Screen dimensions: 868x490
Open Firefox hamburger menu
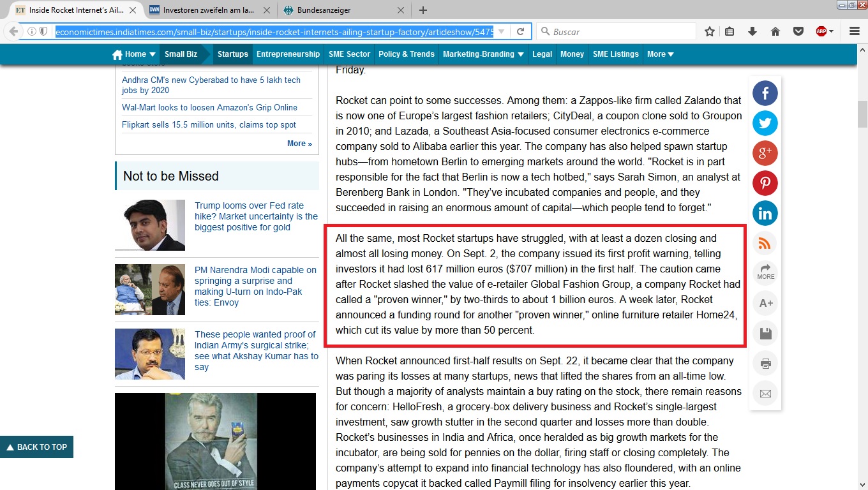point(855,31)
